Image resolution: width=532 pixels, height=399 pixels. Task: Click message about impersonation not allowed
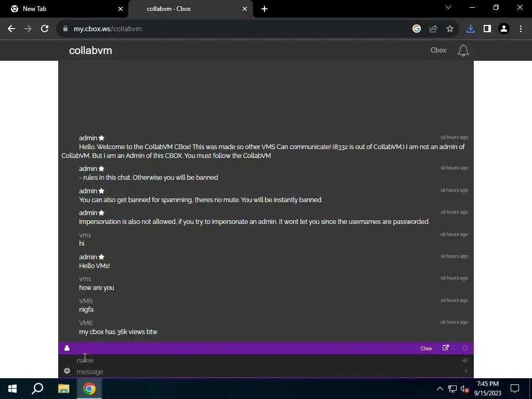tap(254, 221)
